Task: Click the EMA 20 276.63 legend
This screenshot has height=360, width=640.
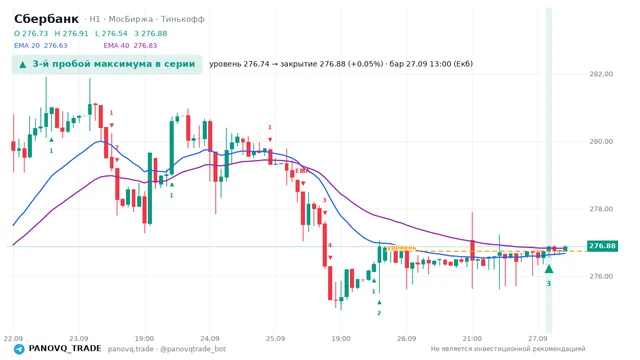Action: [x=41, y=45]
